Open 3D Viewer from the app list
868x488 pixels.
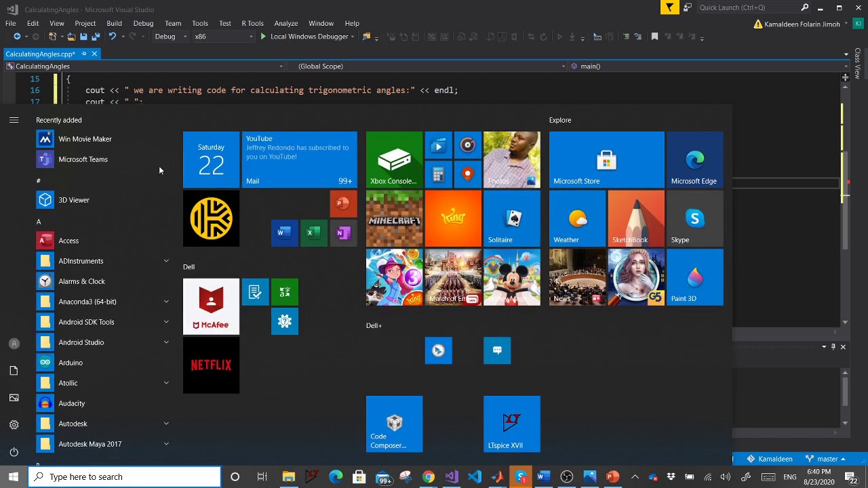coord(104,200)
